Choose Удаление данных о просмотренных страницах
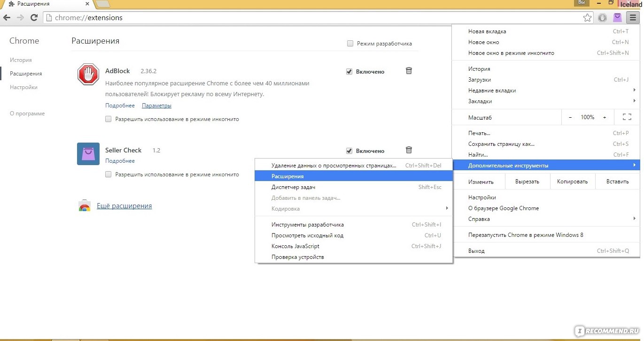This screenshot has height=341, width=644. [x=354, y=166]
